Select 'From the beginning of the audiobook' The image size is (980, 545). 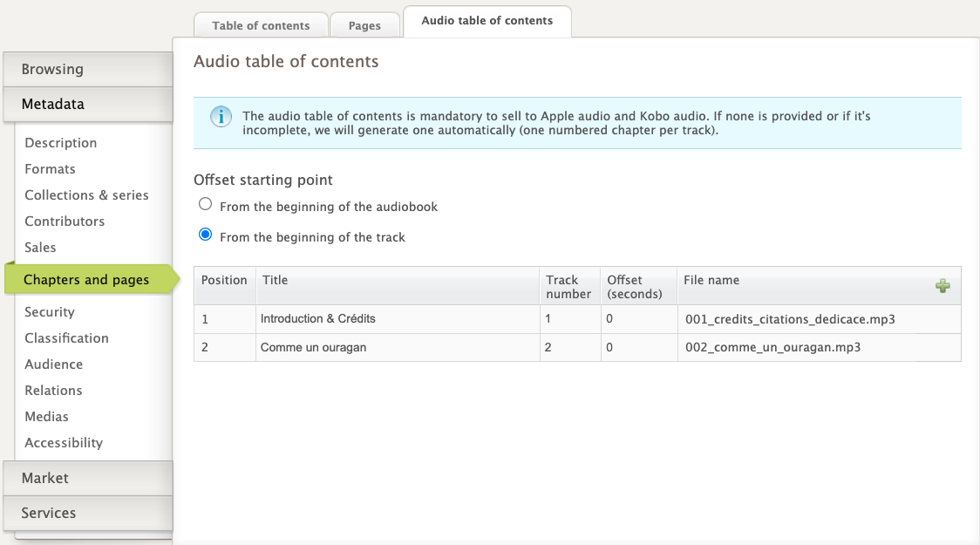coord(206,204)
